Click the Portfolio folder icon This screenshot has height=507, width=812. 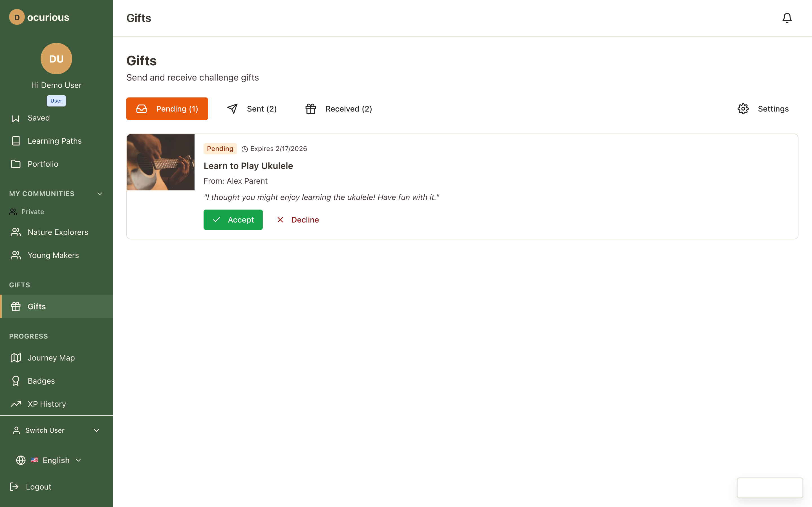click(x=16, y=164)
